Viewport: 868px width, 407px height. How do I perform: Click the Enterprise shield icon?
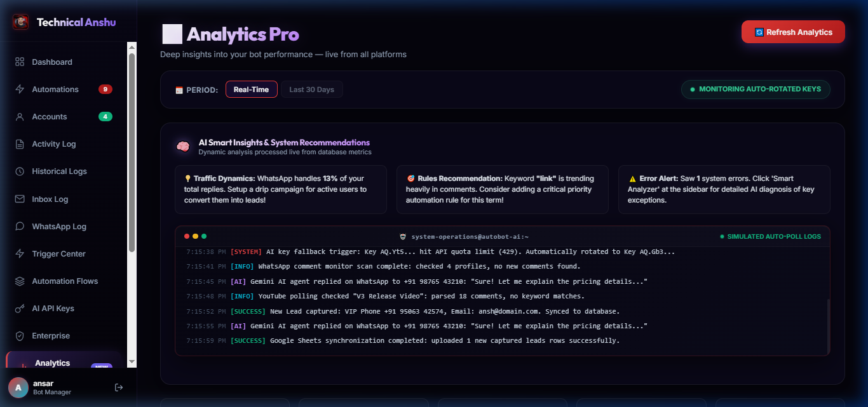click(20, 336)
